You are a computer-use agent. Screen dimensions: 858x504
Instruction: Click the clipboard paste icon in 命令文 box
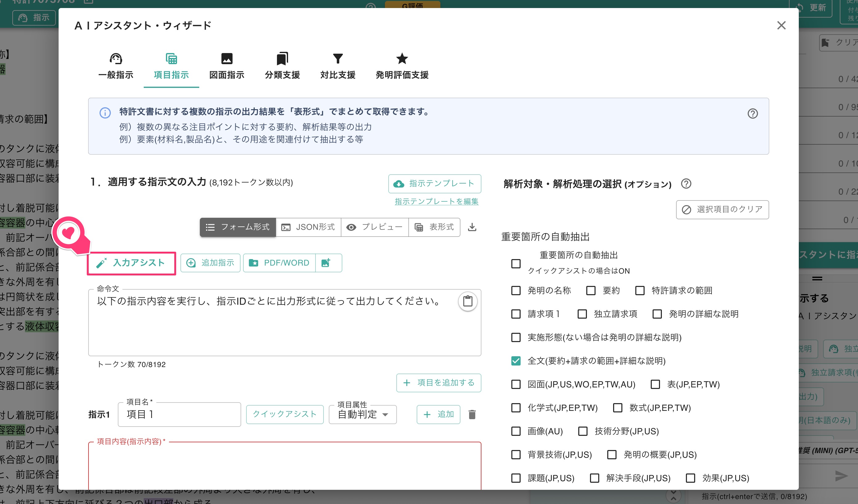coord(468,301)
